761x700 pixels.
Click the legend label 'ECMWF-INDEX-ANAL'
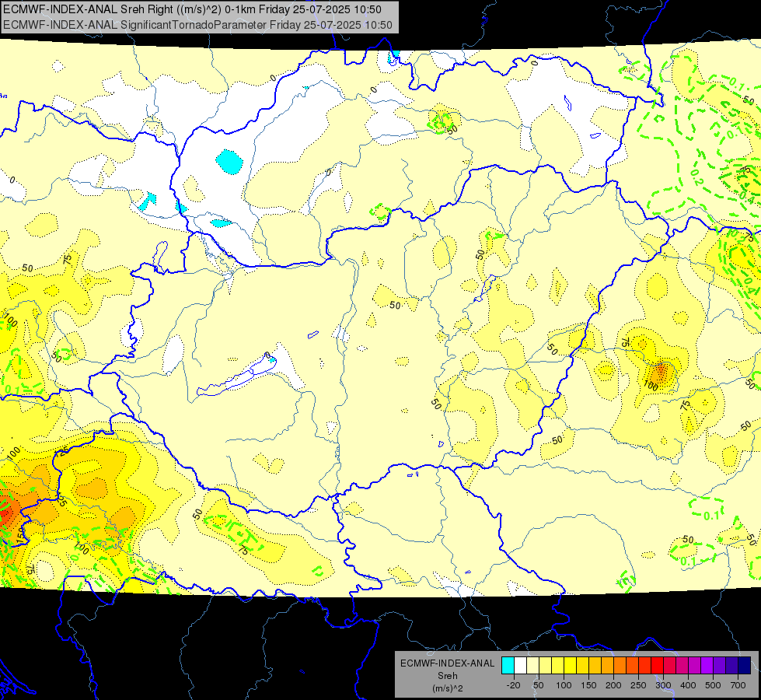[x=448, y=663]
